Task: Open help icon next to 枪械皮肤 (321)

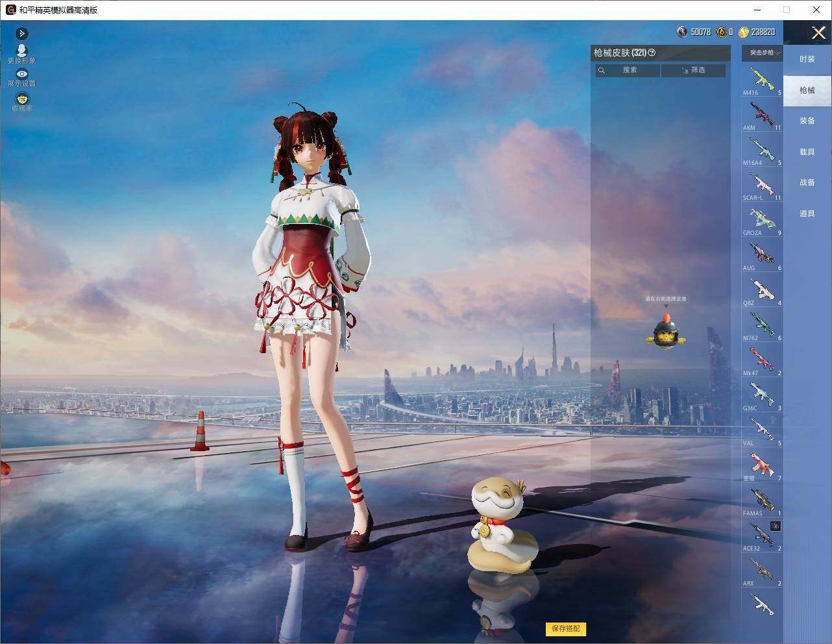Action: point(652,53)
